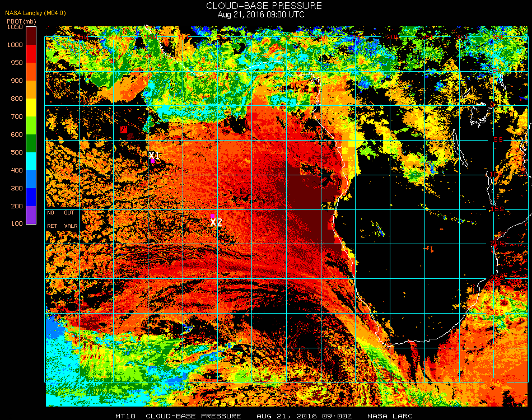Select the light green 600-700 mb legend swatch
The height and width of the screenshot is (420, 532).
(x=31, y=125)
